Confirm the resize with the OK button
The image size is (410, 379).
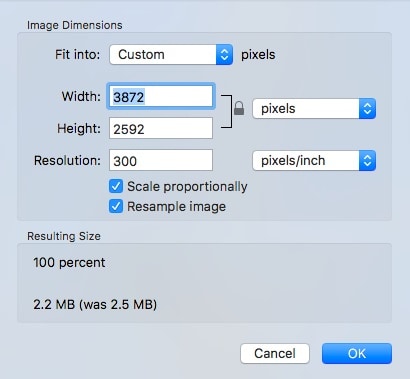point(357,353)
